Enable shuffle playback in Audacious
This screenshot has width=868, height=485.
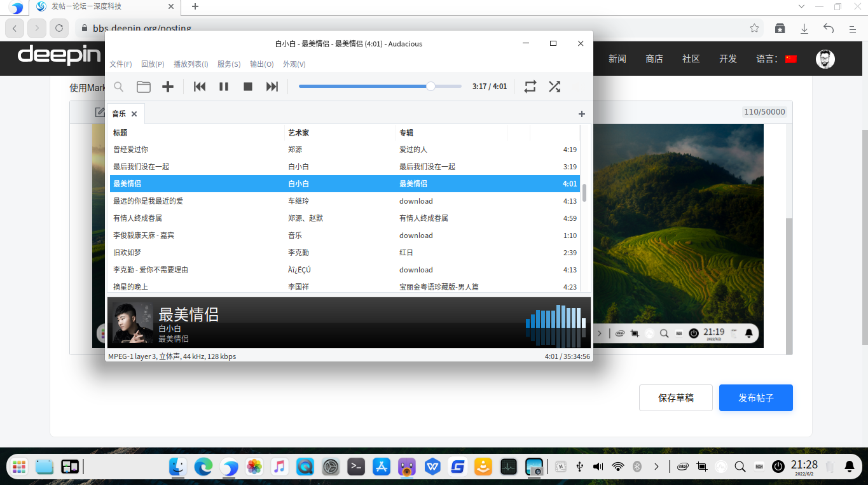pos(554,87)
